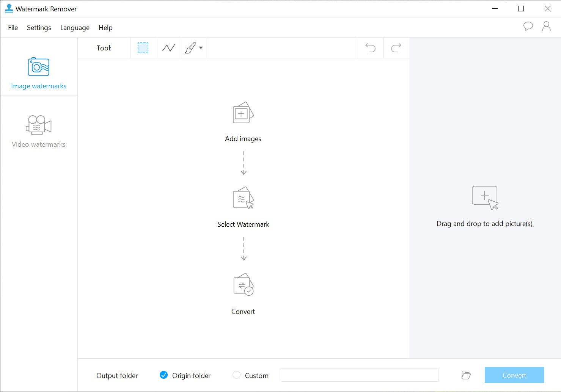The height and width of the screenshot is (392, 561).
Task: Enable the Custom output folder option
Action: [x=237, y=375]
